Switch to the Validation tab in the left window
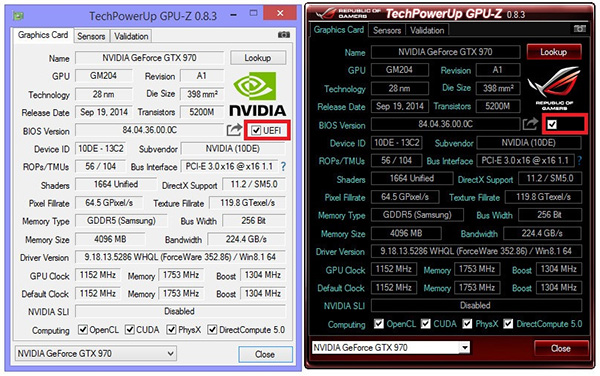This screenshot has height=376, width=600. pos(131,36)
